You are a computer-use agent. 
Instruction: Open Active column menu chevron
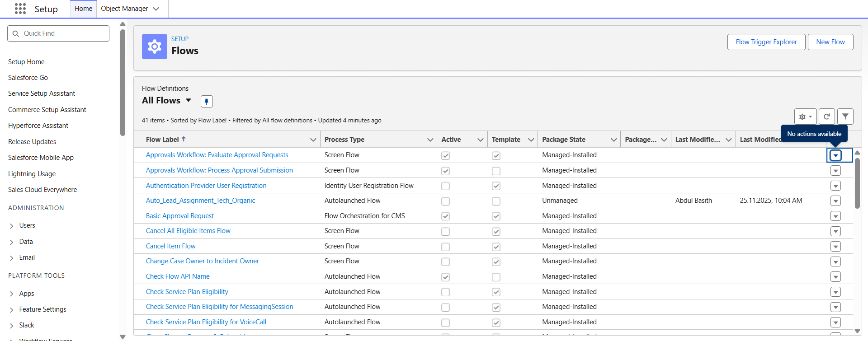coord(480,140)
